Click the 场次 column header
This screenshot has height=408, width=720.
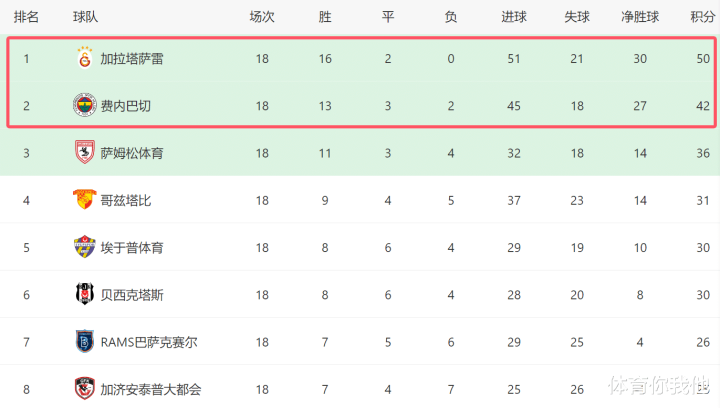(262, 17)
